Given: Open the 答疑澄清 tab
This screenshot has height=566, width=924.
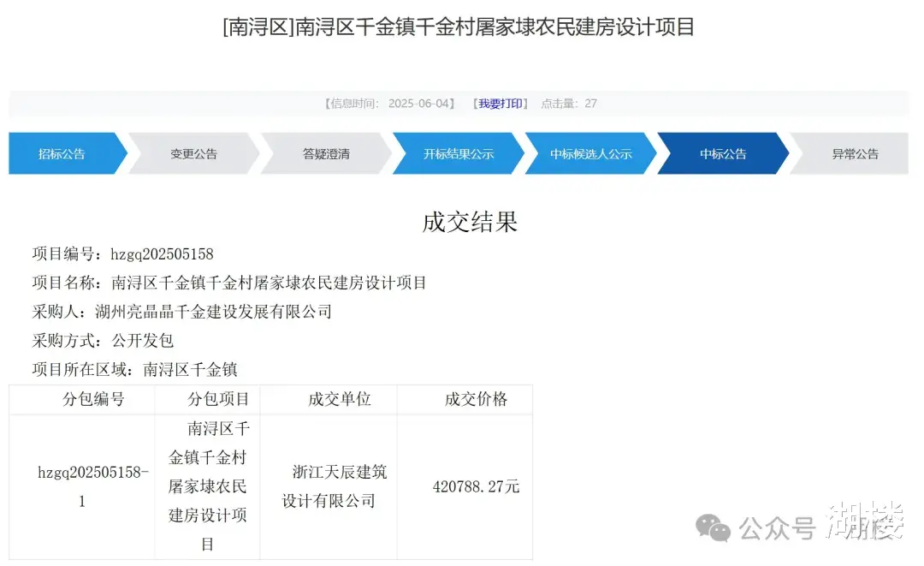Looking at the screenshot, I should tap(326, 154).
